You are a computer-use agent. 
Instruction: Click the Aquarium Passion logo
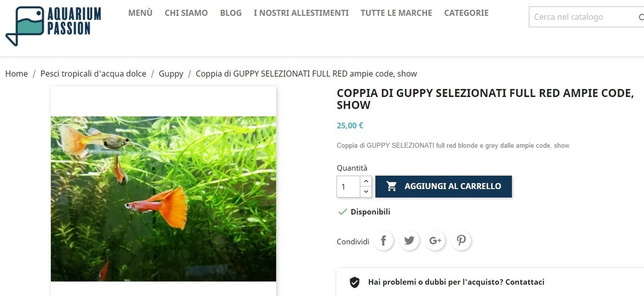[53, 26]
